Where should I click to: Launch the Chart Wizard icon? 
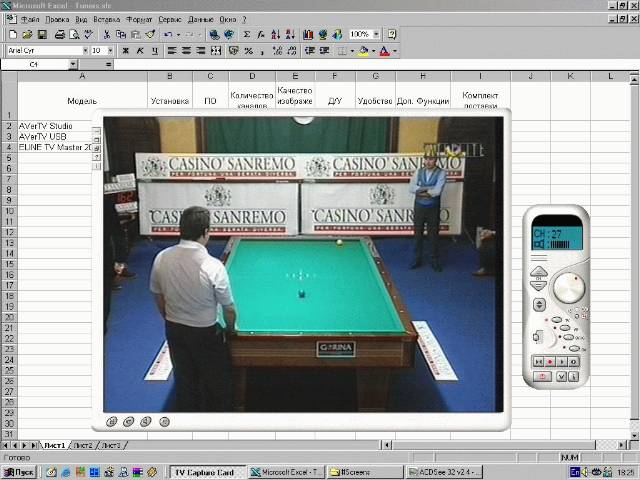(x=308, y=35)
